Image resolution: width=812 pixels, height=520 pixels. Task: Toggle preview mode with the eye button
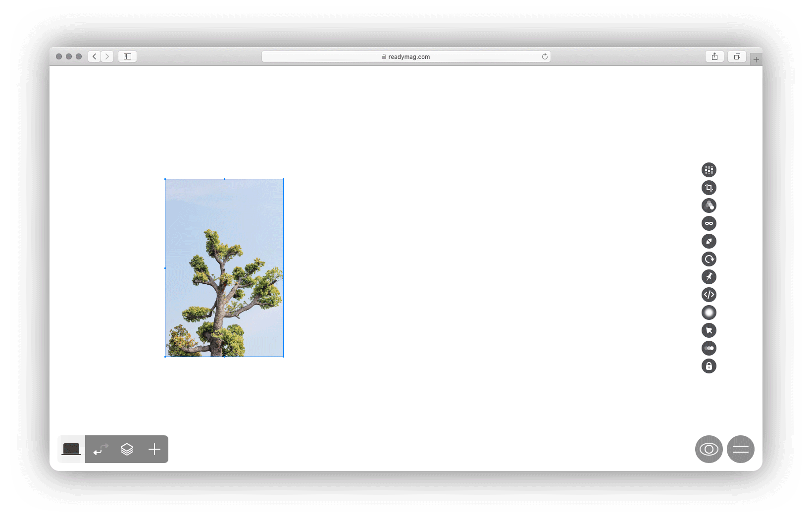(709, 449)
